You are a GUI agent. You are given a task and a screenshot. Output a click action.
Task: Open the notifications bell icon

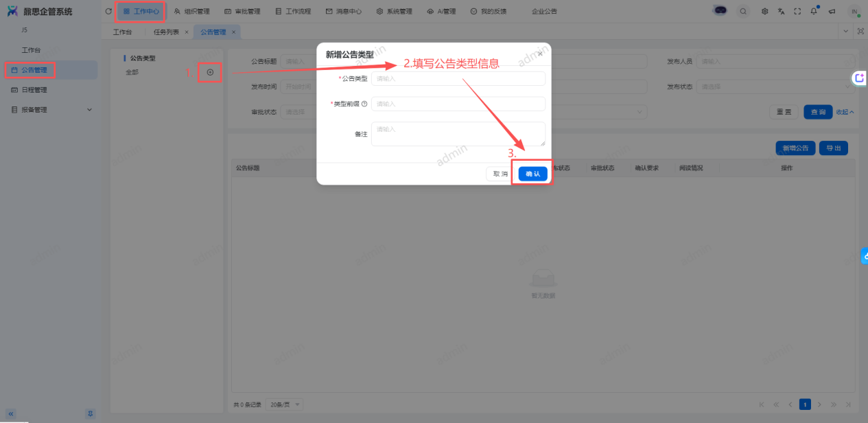click(814, 12)
